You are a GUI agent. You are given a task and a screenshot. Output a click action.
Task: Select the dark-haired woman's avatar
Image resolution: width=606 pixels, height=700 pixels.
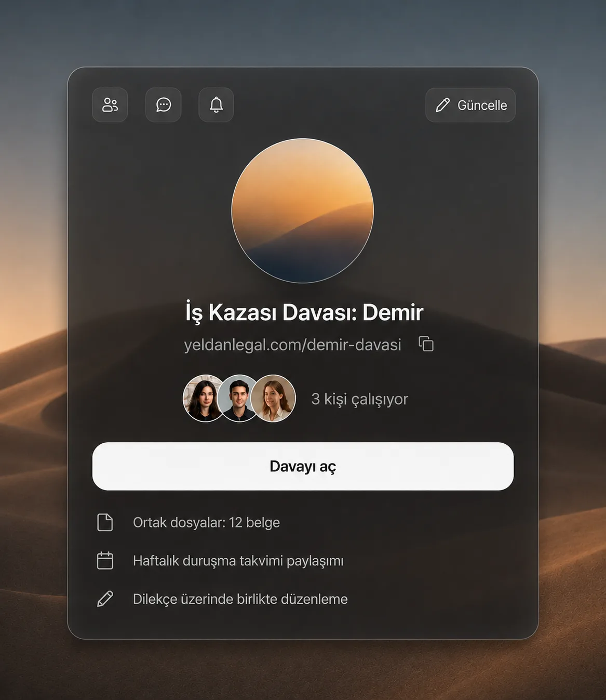point(203,398)
